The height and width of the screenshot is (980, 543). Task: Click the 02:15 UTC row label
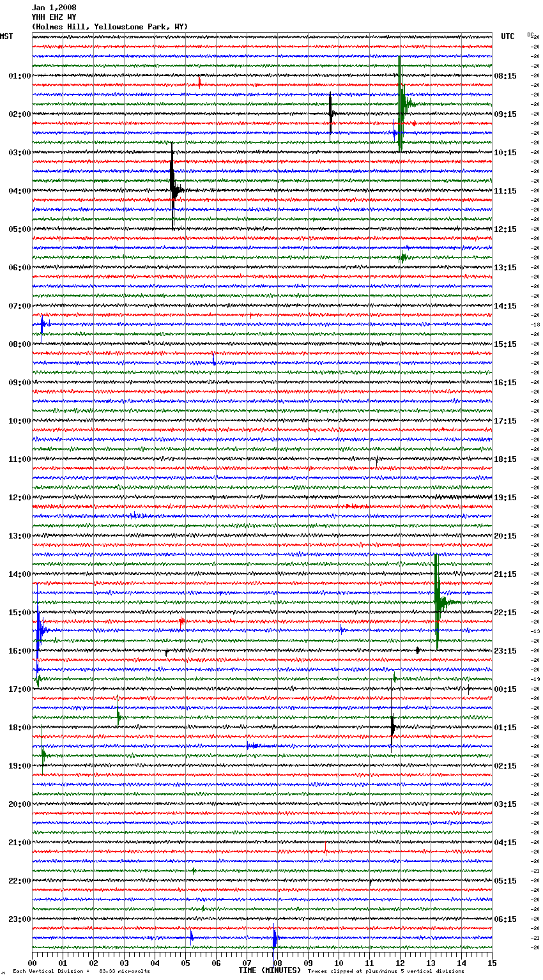505,766
